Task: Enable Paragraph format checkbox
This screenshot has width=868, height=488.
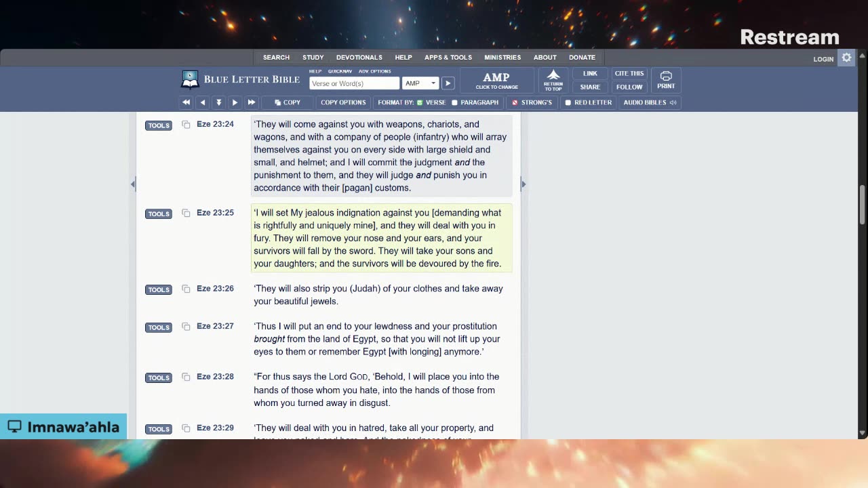Action: [455, 102]
